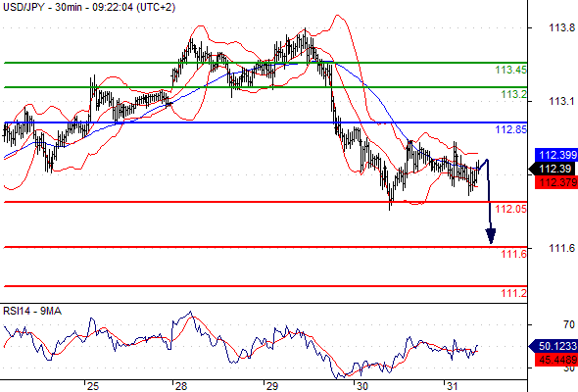Click the date label 25 on time axis
Viewport: 578px width, 392px height.
point(93,386)
